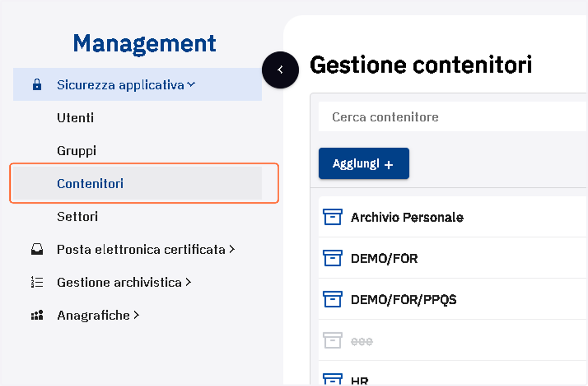The width and height of the screenshot is (588, 386).
Task: Click the archive box icon for HR
Action: [333, 379]
